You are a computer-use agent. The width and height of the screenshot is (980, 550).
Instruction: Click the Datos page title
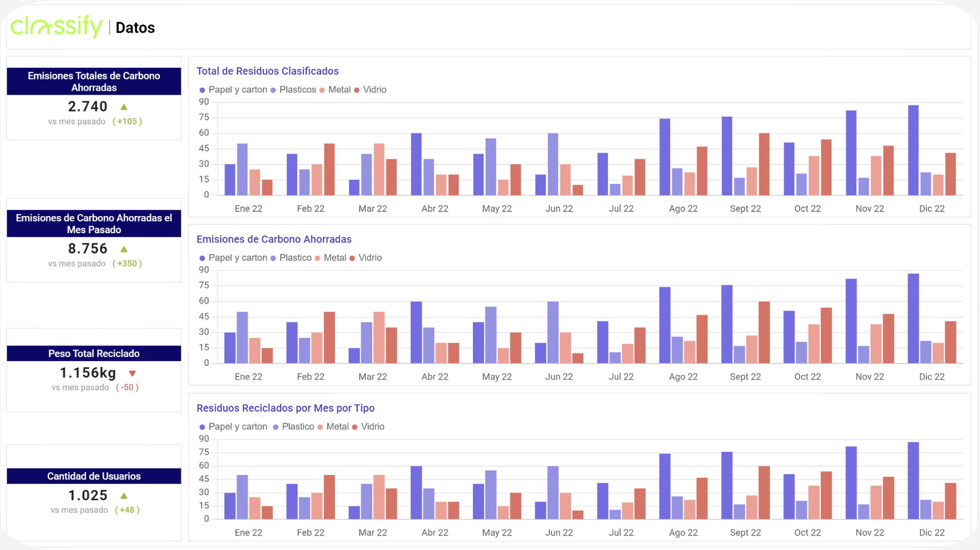(135, 28)
